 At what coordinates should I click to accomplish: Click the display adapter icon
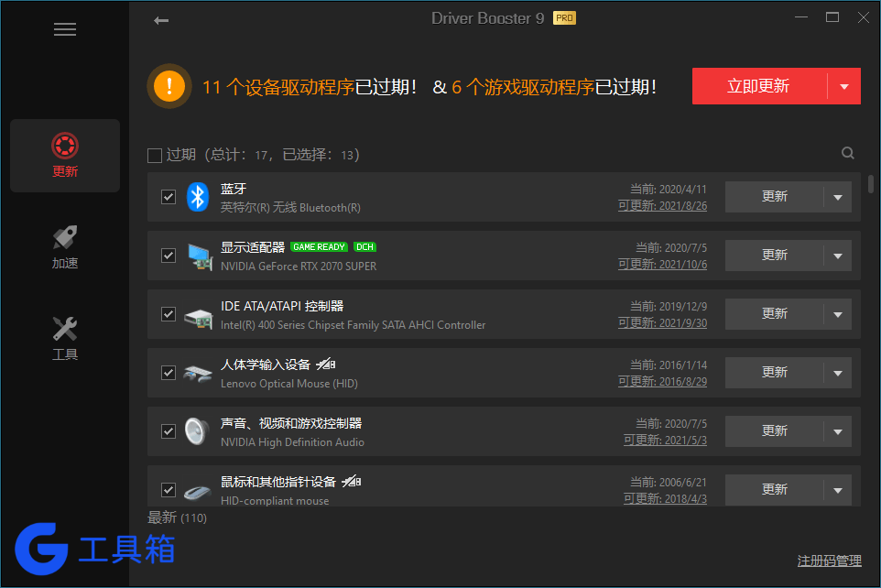click(x=200, y=256)
